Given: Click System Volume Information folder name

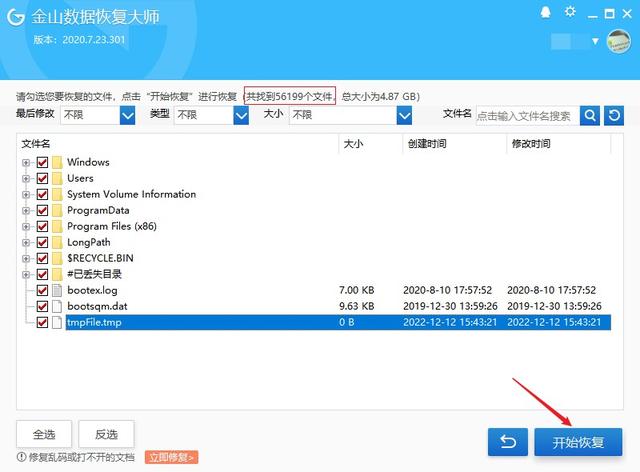Looking at the screenshot, I should click(x=131, y=194).
